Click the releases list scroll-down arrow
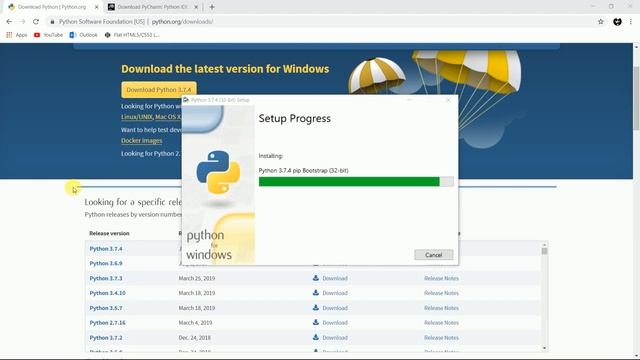 click(x=544, y=348)
